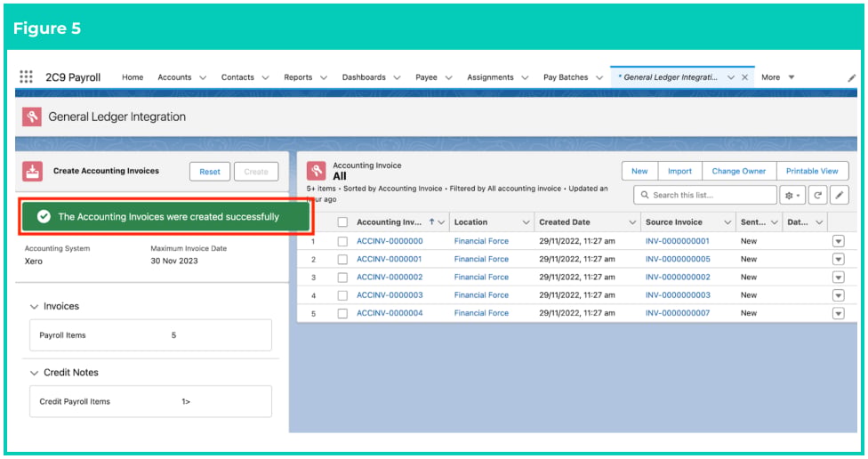Click the New button
The width and height of the screenshot is (868, 459).
(639, 171)
